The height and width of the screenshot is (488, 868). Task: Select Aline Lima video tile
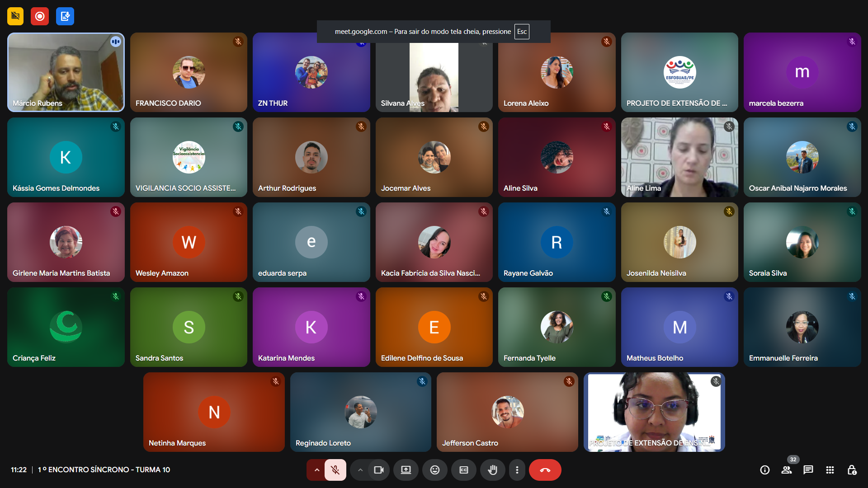coord(679,157)
